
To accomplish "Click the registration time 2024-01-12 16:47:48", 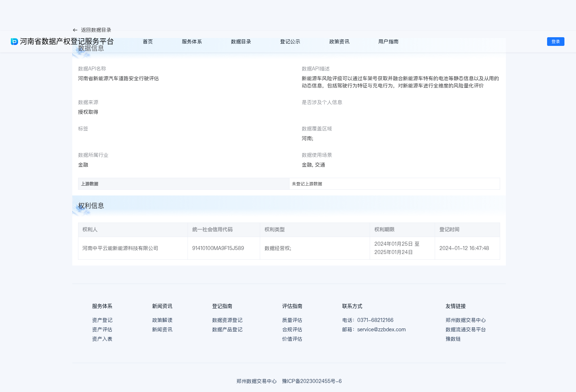I will coord(464,248).
